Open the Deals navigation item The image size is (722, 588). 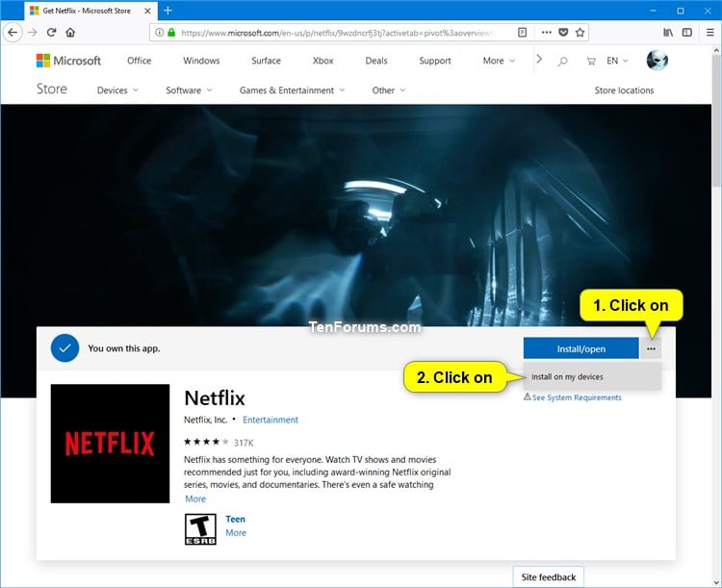[376, 61]
